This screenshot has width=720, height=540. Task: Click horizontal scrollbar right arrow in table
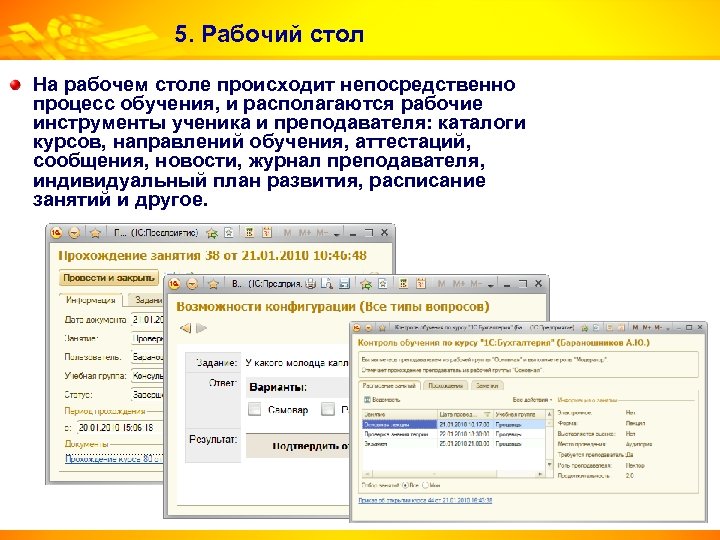pyautogui.click(x=541, y=473)
